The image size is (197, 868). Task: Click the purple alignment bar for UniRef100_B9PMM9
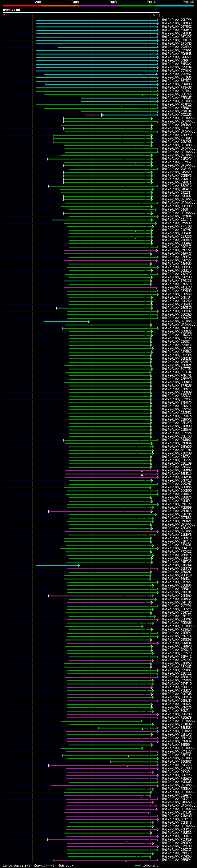(x=111, y=470)
